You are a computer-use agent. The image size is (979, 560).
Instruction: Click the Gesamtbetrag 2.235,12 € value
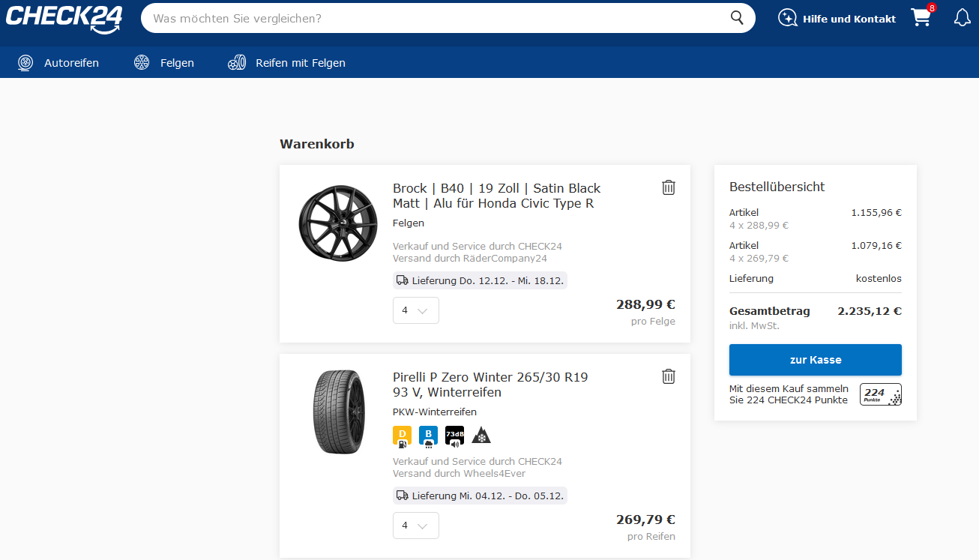870,311
